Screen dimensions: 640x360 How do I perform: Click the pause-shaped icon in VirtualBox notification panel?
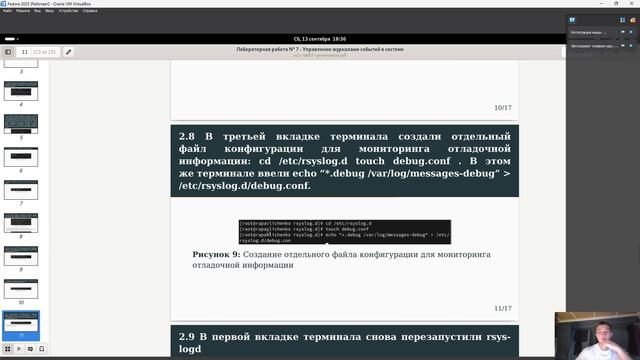(622, 20)
